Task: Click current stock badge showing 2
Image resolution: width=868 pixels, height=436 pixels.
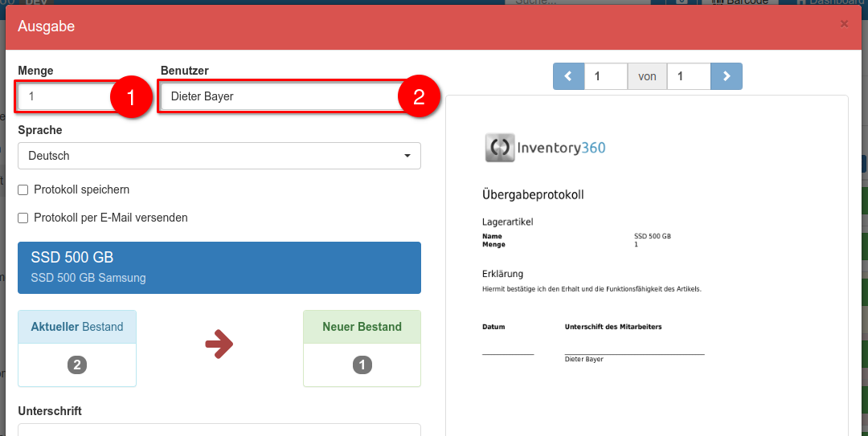Action: click(76, 365)
